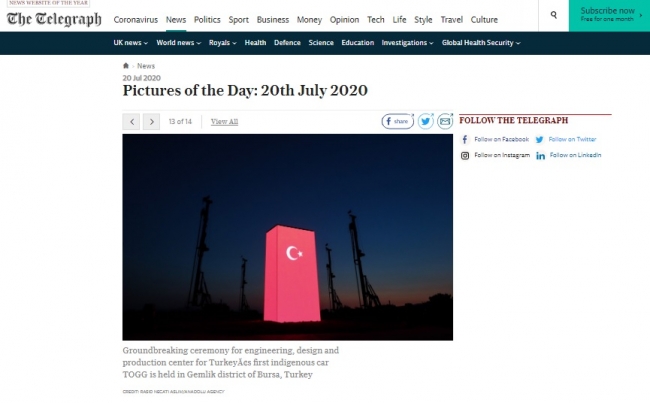Click the Subscribe now button
Screen dimensions: 650x403
coord(609,15)
